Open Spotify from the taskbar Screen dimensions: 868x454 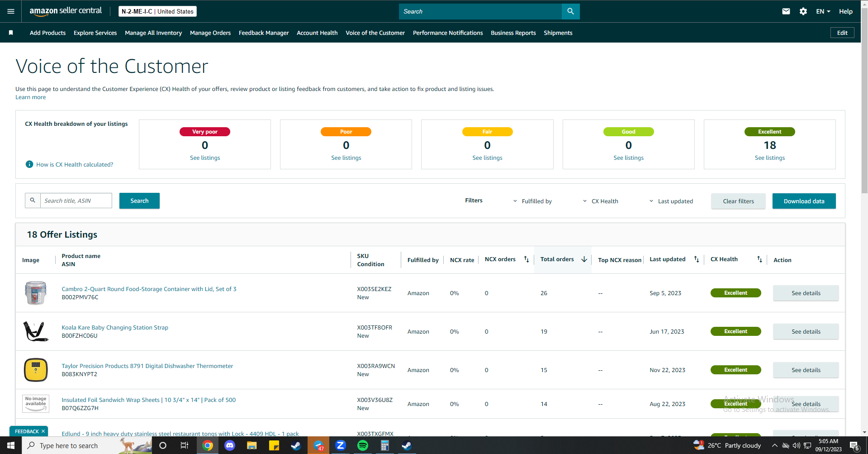tap(363, 445)
